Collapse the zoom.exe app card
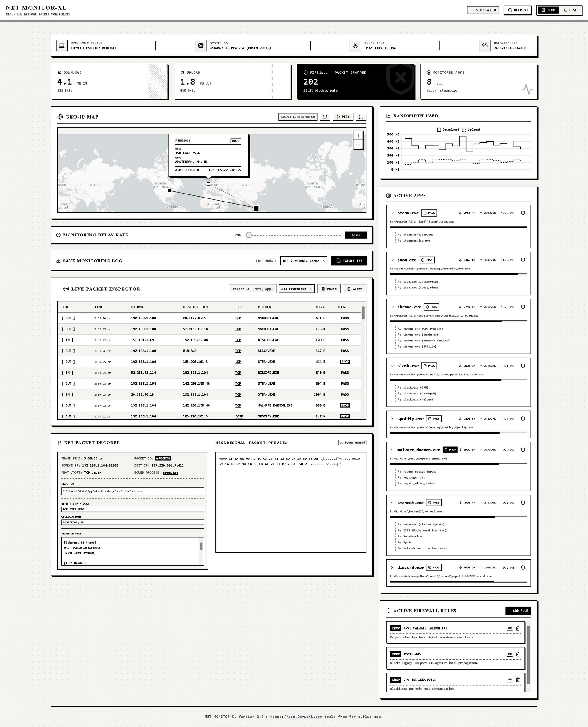Screen dimensions: 588x727 tap(392, 260)
